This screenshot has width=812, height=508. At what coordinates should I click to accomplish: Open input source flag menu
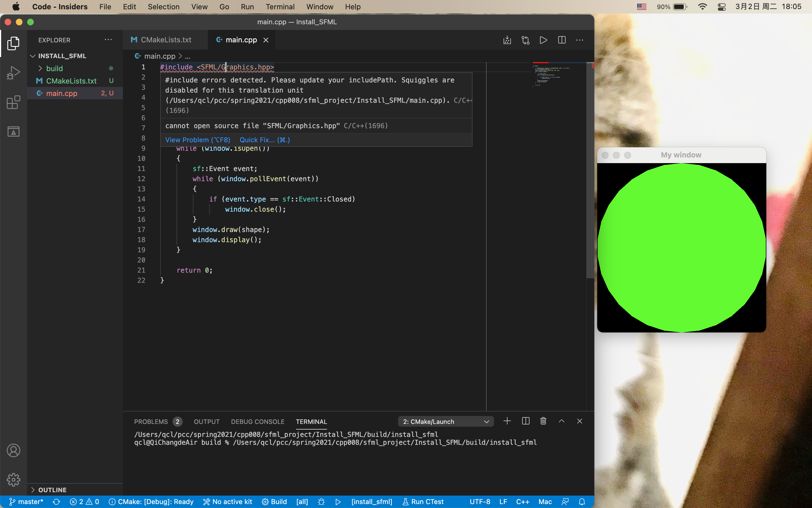pyautogui.click(x=641, y=7)
